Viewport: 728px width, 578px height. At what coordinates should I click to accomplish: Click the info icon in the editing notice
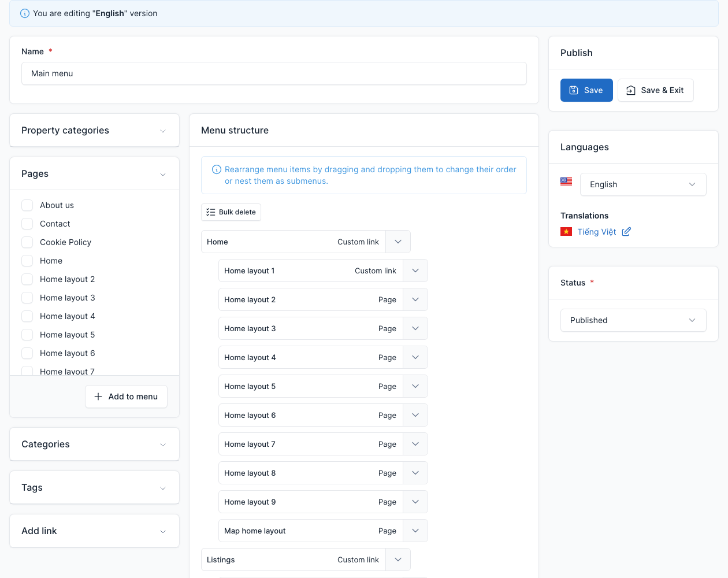tap(25, 13)
